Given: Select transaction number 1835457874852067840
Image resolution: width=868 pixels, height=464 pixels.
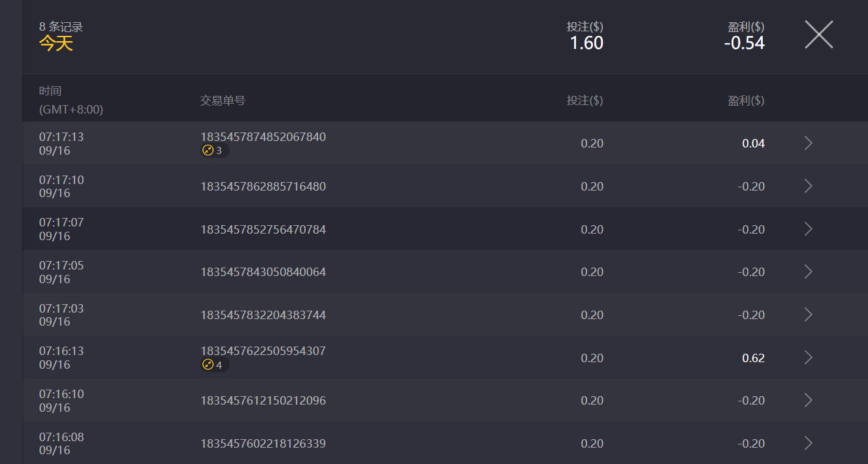Looking at the screenshot, I should pyautogui.click(x=263, y=137).
